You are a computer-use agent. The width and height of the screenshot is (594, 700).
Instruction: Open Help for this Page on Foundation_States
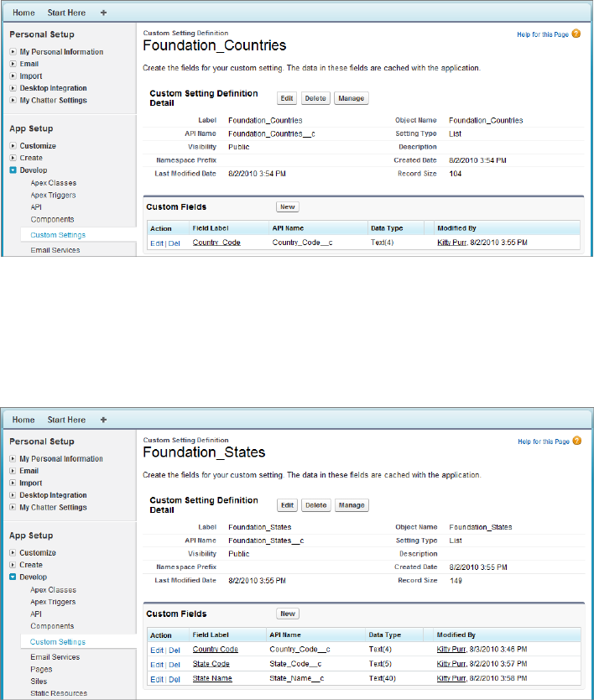tap(544, 441)
